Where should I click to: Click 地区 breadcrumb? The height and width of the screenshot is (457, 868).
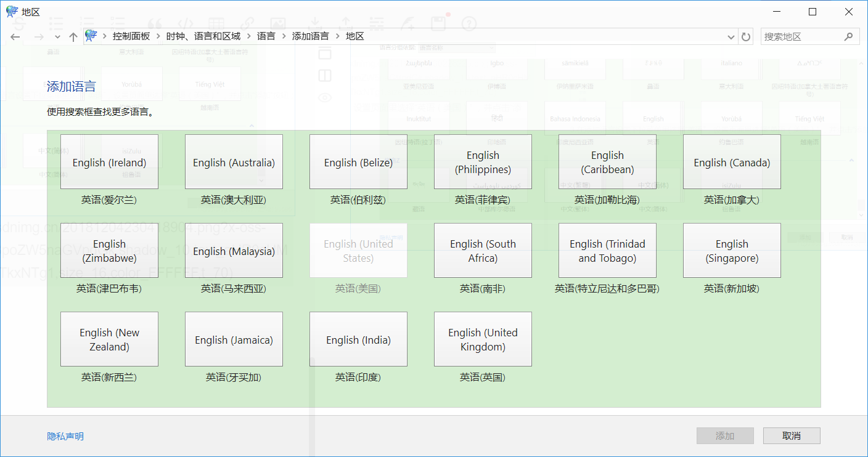[355, 36]
